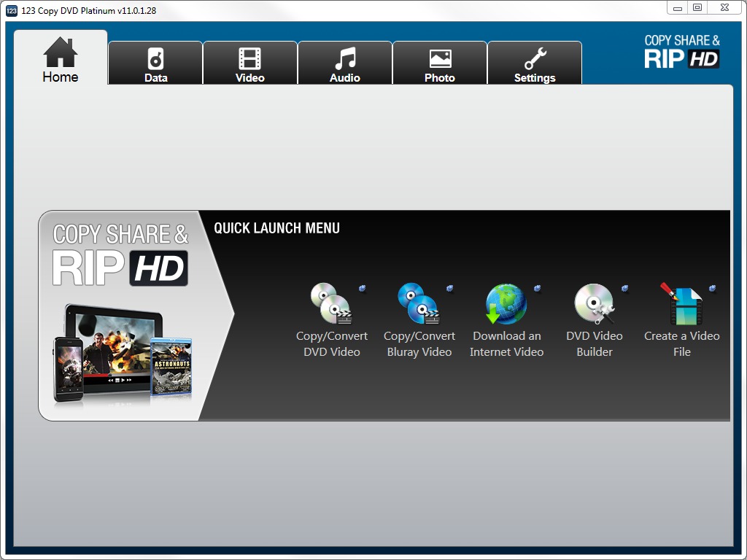Click the pin beside Copy/Convert DVD Video

coord(362,288)
